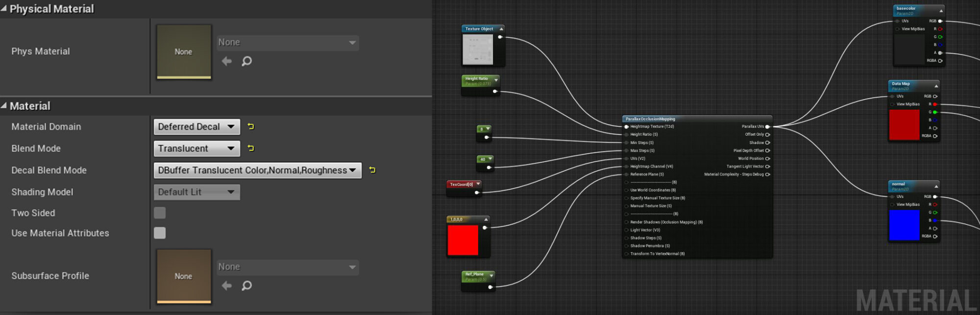Click the normal node blue B pin
The width and height of the screenshot is (980, 315).
point(935,220)
